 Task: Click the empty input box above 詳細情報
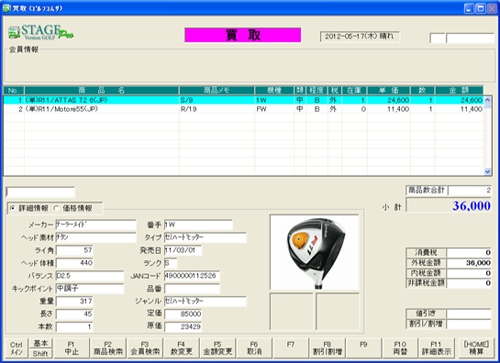click(40, 192)
